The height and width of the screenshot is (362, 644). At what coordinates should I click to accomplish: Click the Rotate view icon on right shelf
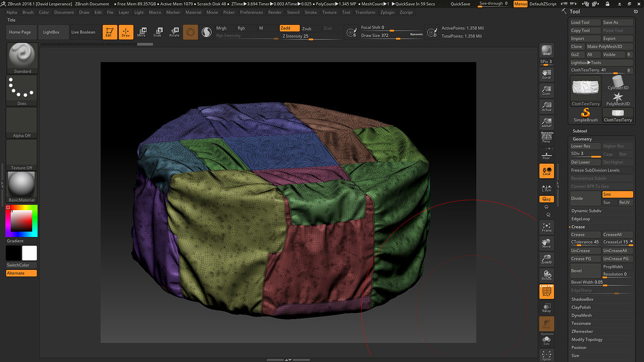pyautogui.click(x=546, y=275)
